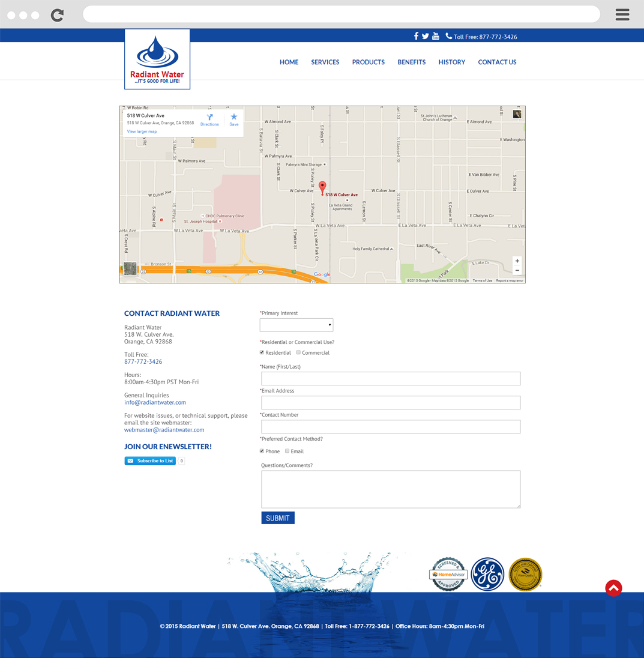Open the browser hamburger menu
644x658 pixels.
coord(622,14)
